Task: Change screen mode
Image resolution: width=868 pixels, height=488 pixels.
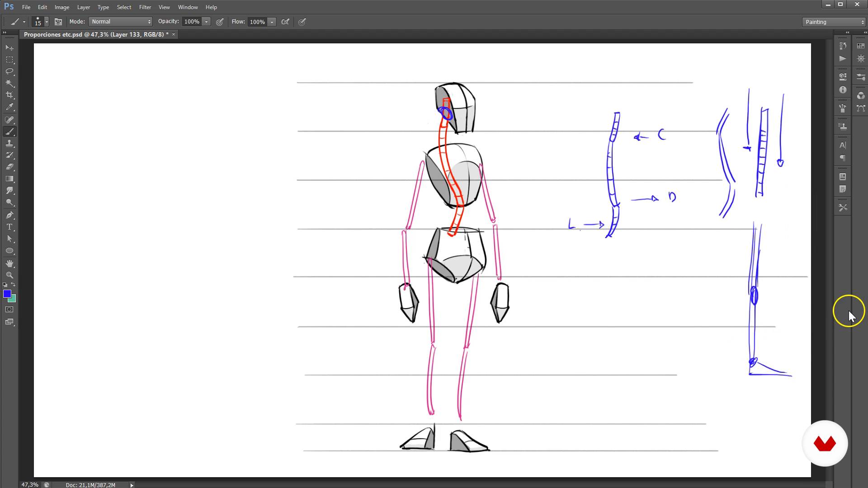Action: click(x=9, y=322)
